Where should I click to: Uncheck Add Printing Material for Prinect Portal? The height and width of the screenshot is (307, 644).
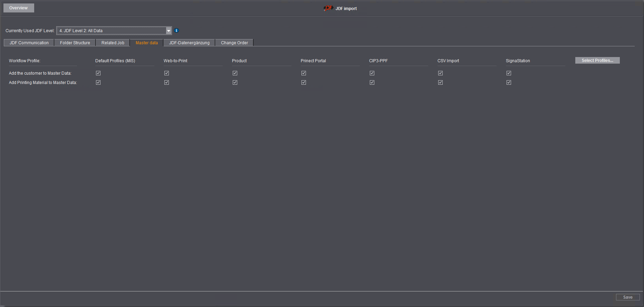pos(304,83)
